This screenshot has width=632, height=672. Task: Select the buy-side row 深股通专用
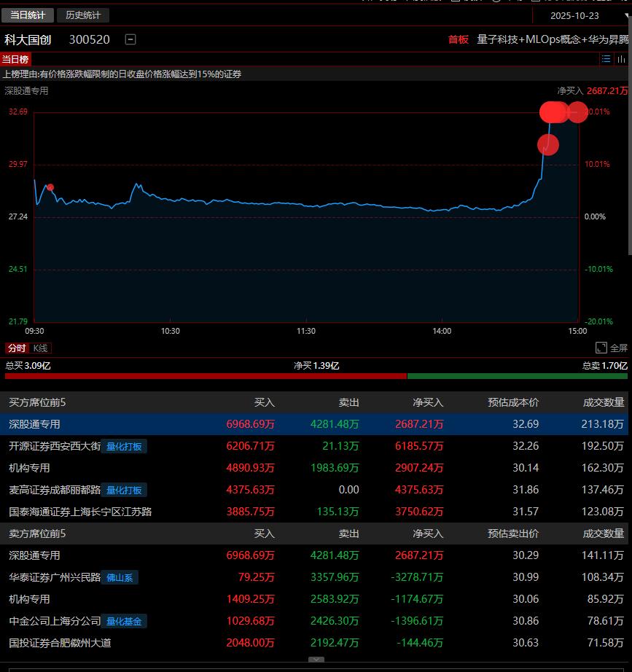tap(314, 424)
